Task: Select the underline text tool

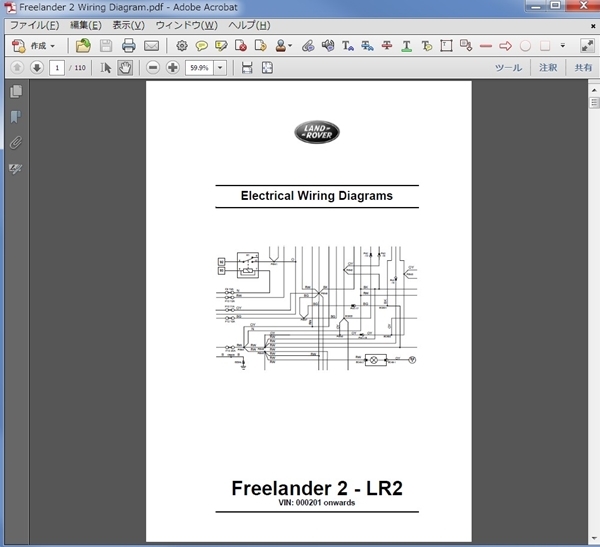Action: pyautogui.click(x=406, y=46)
